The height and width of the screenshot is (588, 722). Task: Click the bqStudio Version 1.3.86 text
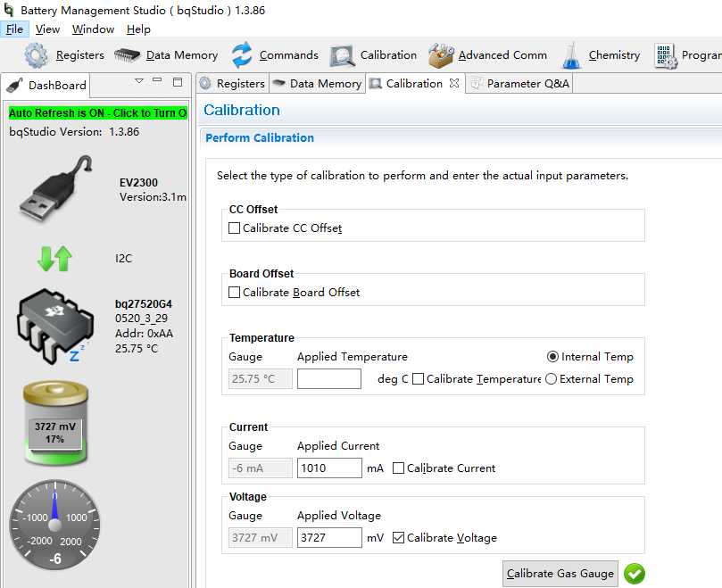[x=74, y=132]
